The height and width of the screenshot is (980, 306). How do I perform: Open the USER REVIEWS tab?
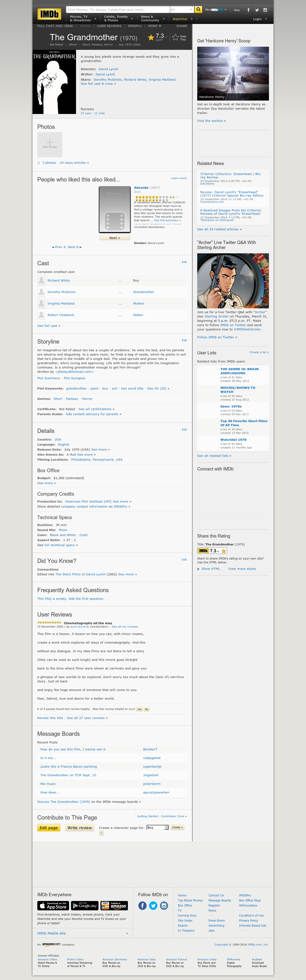pos(109,26)
